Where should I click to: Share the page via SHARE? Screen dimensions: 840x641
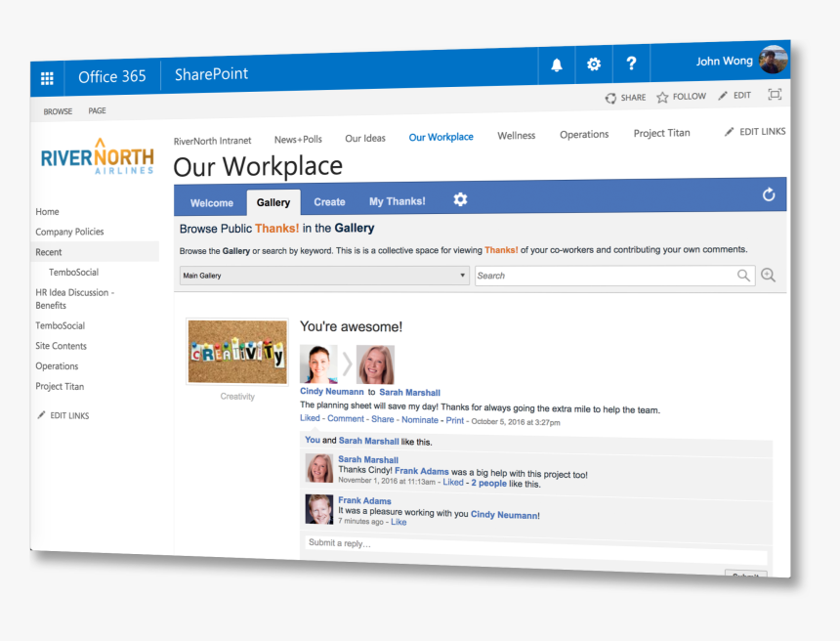[625, 98]
